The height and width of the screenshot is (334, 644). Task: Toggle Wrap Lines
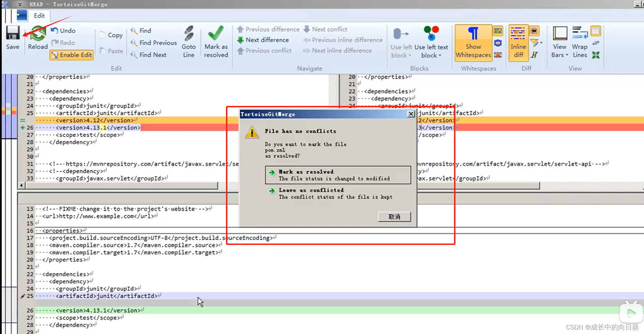tap(580, 42)
